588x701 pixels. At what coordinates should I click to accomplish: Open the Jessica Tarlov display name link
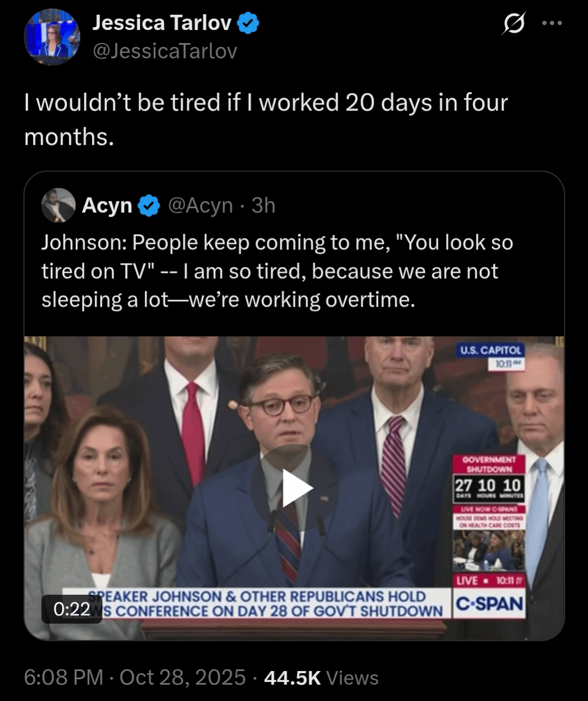tap(162, 23)
